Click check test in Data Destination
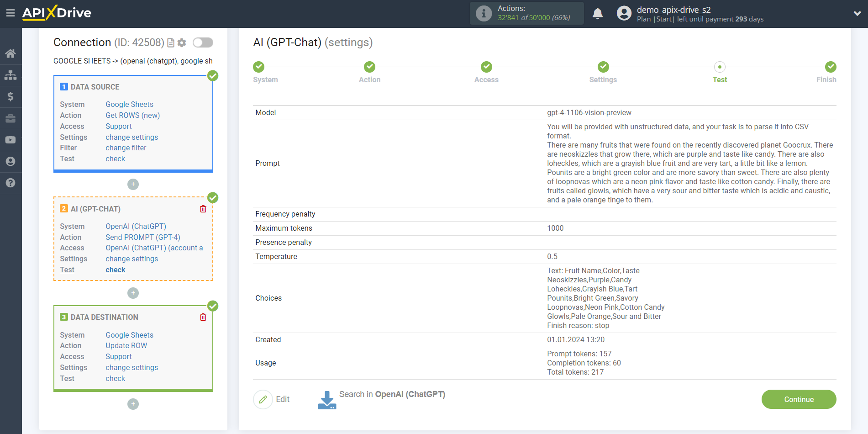Screen dimensions: 868x434 pyautogui.click(x=116, y=379)
